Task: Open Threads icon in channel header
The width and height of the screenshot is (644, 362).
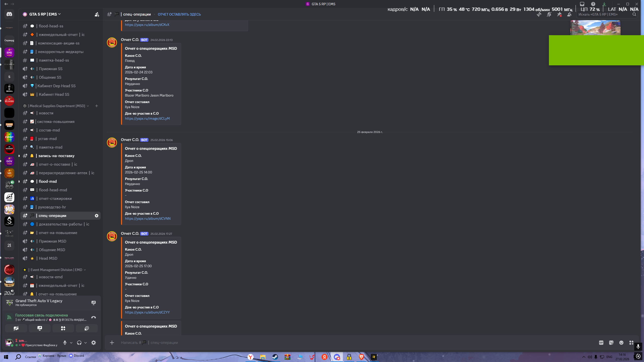Action: click(x=539, y=15)
